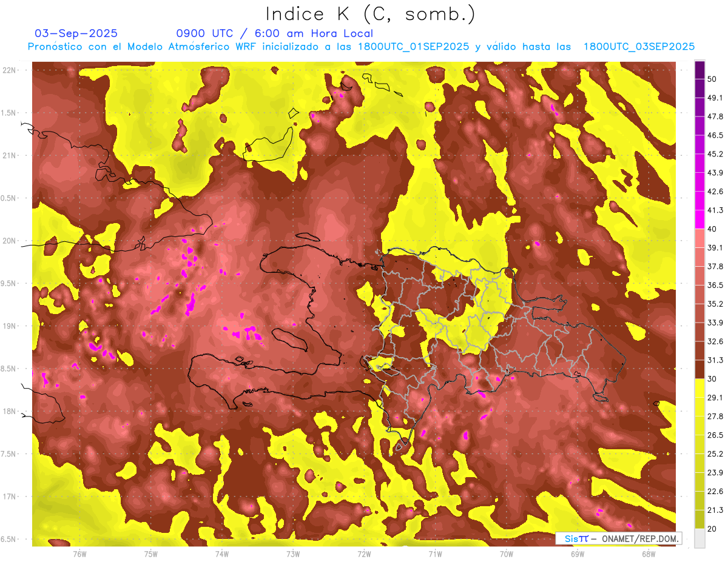Click the colorbar value 25.2
Image resolution: width=728 pixels, height=562 pixels.
click(x=715, y=455)
